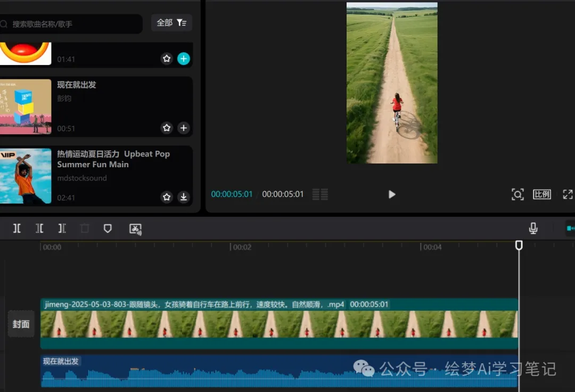Click the trim-right-of-playhead tool
Image resolution: width=575 pixels, height=392 pixels.
(62, 228)
